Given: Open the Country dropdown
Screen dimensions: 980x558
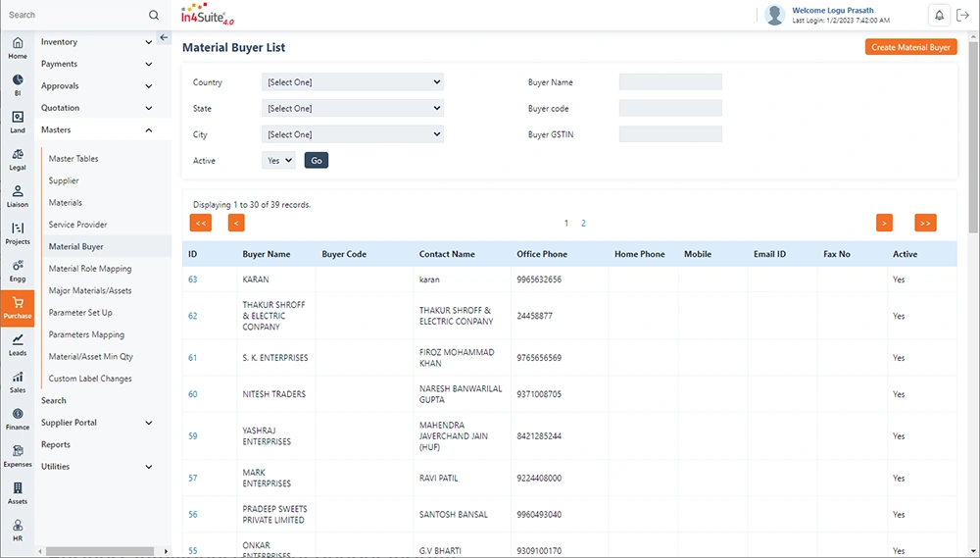Looking at the screenshot, I should [x=352, y=82].
